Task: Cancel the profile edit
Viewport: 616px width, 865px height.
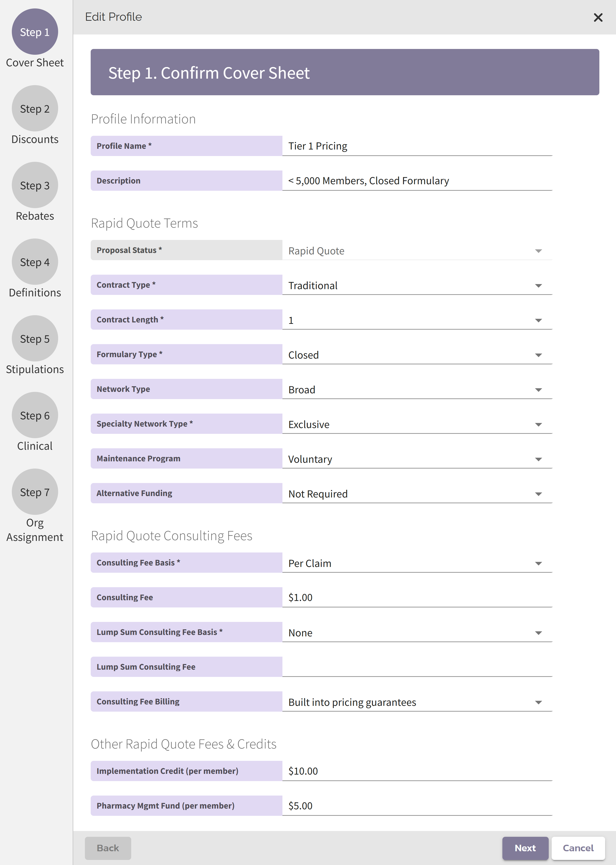Action: (x=578, y=848)
